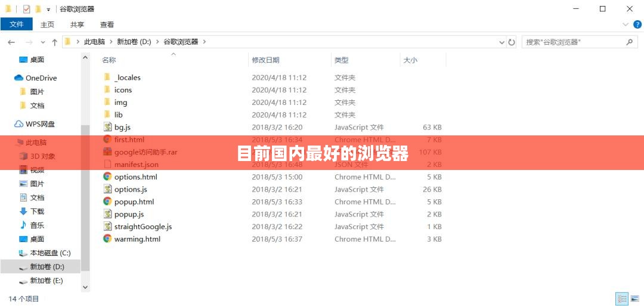Click the options.js script icon

107,189
